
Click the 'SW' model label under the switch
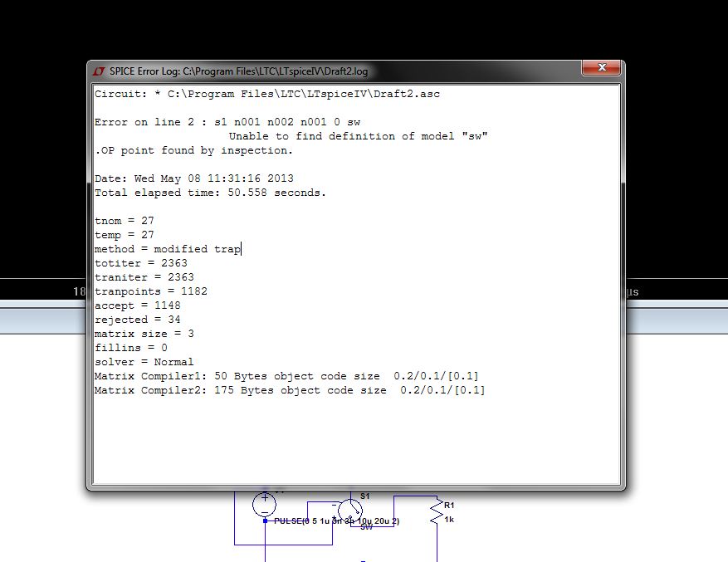tap(366, 527)
